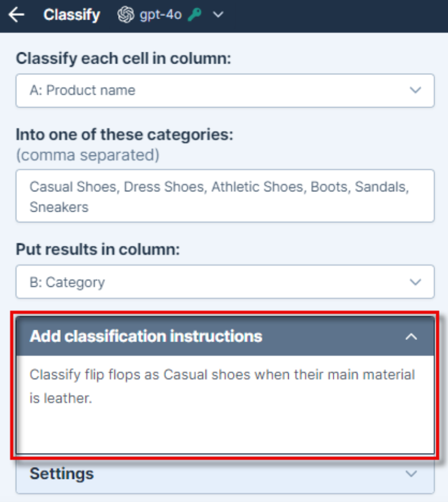Click the Classify title in header
Viewport: 448px width, 502px height.
point(71,15)
